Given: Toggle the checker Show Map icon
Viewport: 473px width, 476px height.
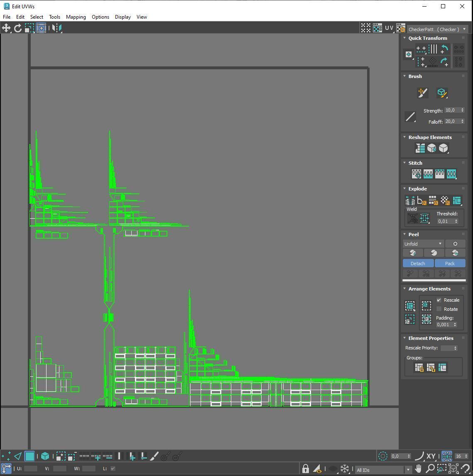Looking at the screenshot, I should [x=377, y=28].
